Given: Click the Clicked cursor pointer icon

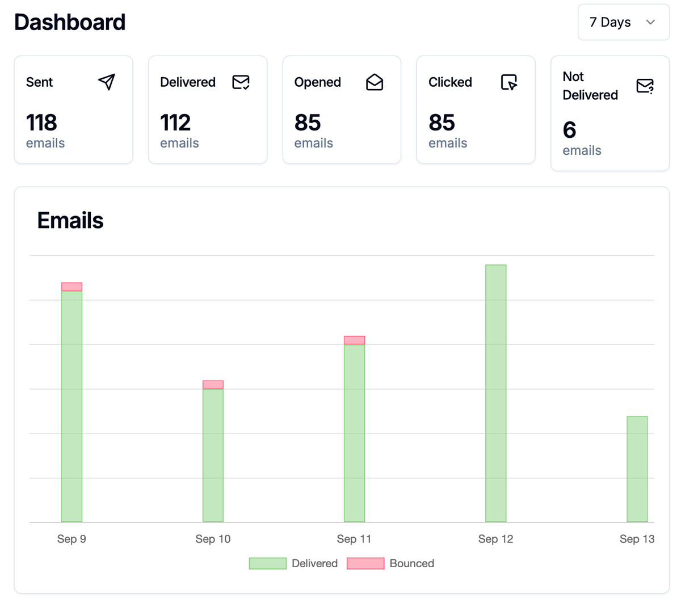Looking at the screenshot, I should pyautogui.click(x=509, y=82).
